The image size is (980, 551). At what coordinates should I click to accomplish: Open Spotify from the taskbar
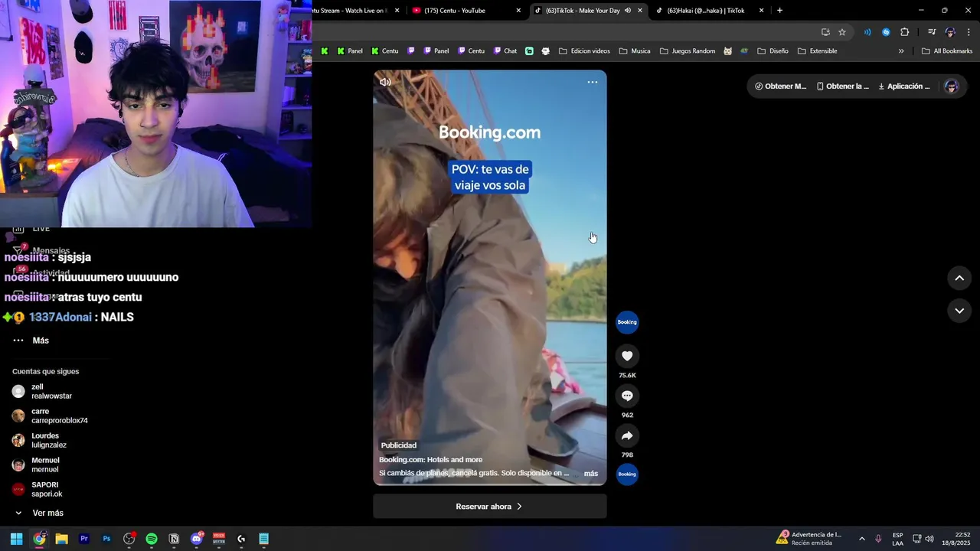(x=152, y=539)
